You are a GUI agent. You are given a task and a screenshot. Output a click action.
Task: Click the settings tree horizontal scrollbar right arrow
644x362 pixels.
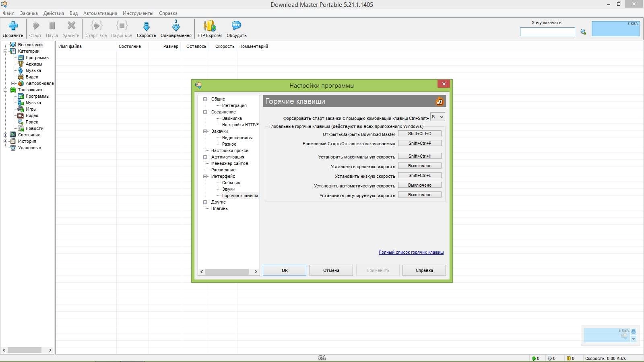coord(256,272)
